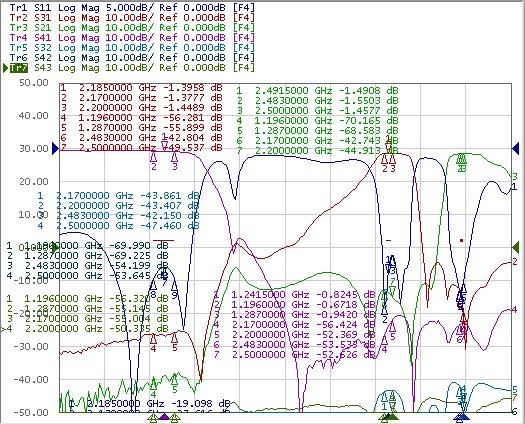The image size is (525, 424).
Task: Click the -40.00 Y-axis scale label
Action: [31, 380]
